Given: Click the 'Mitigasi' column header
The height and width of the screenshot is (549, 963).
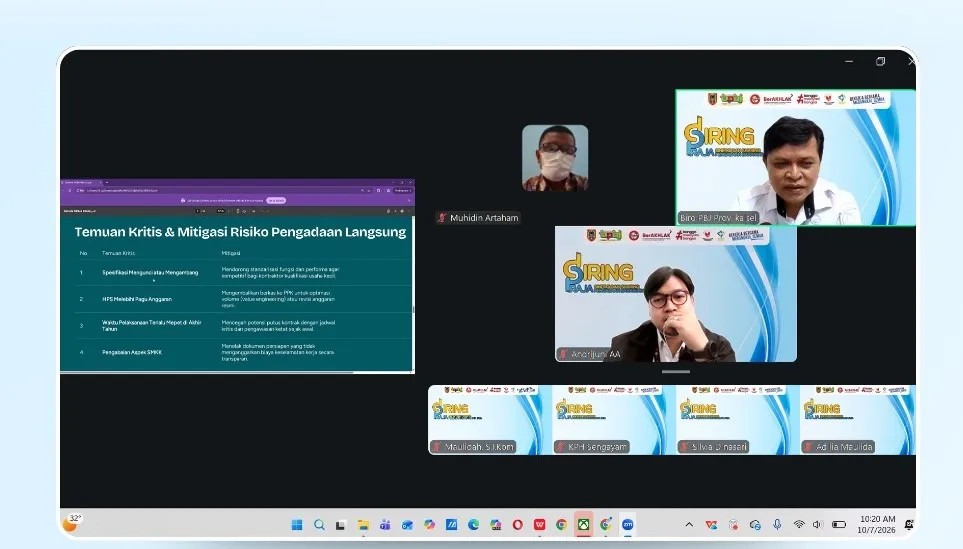Looking at the screenshot, I should click(x=231, y=253).
